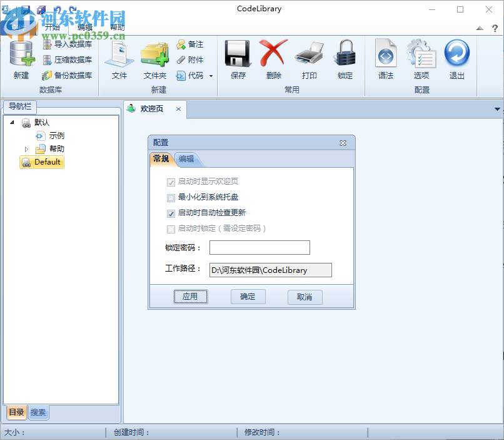The width and height of the screenshot is (504, 440).
Task: Enable the 最小化到系统托盘 checkbox
Action: (x=171, y=197)
